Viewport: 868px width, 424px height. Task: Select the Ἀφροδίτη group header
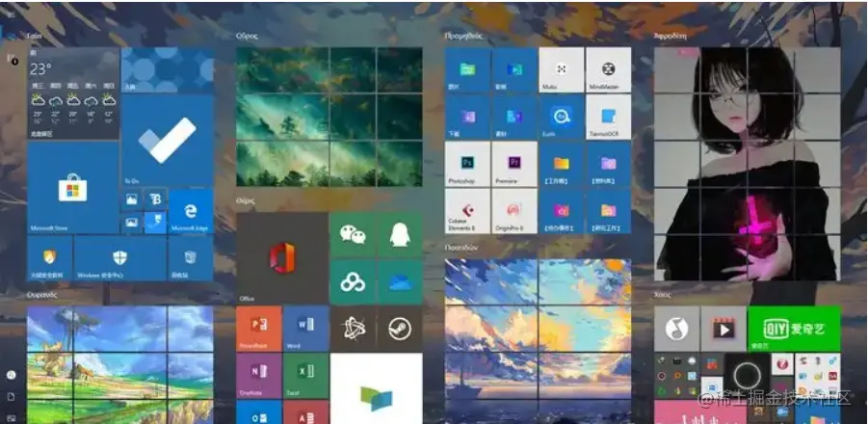pos(671,36)
